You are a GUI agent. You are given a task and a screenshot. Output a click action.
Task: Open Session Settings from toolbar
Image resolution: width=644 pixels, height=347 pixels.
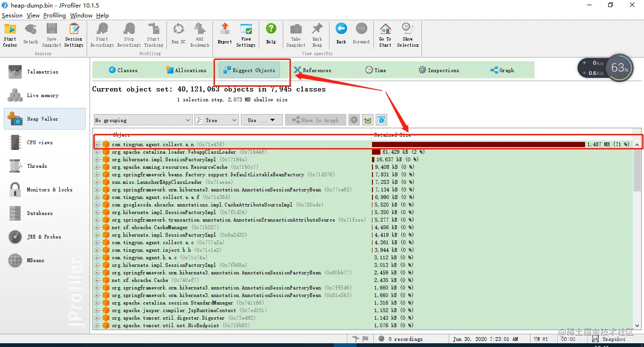74,34
